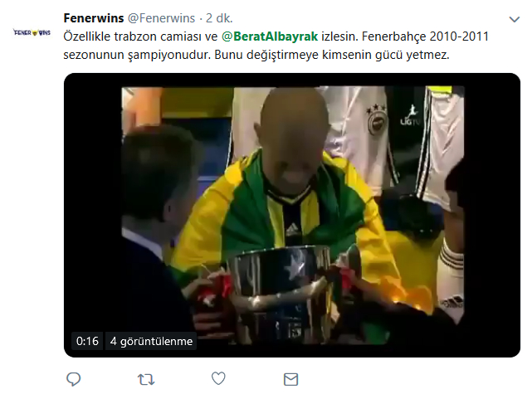Viewport: 532px width, 394px height.
Task: Retweet the Fenerwins post
Action: coord(146,379)
